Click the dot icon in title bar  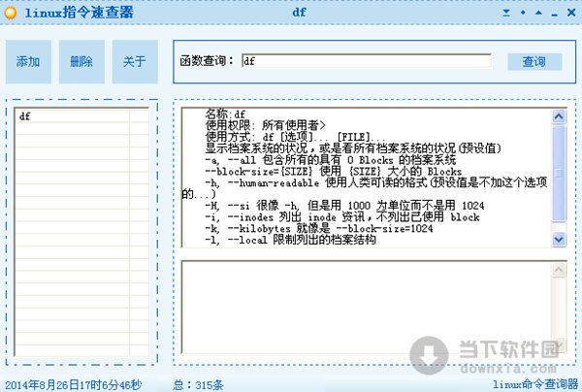click(x=523, y=13)
